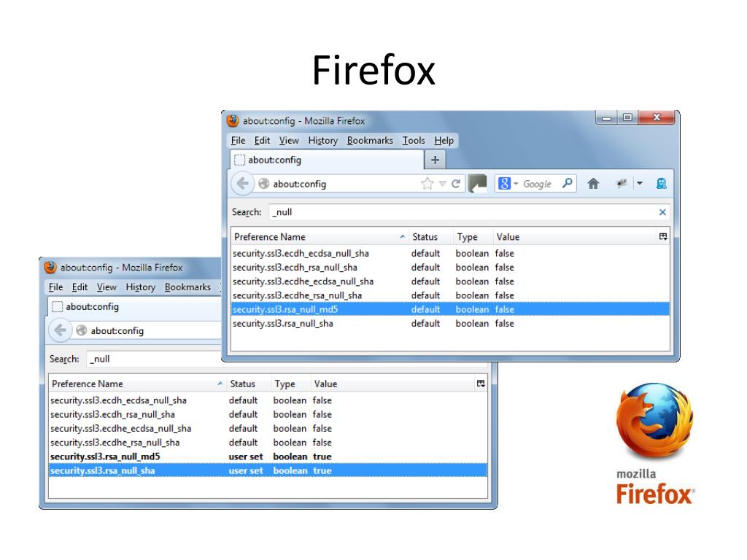Image resolution: width=747 pixels, height=560 pixels.
Task: Open the column picker icon in front window table
Action: [663, 237]
